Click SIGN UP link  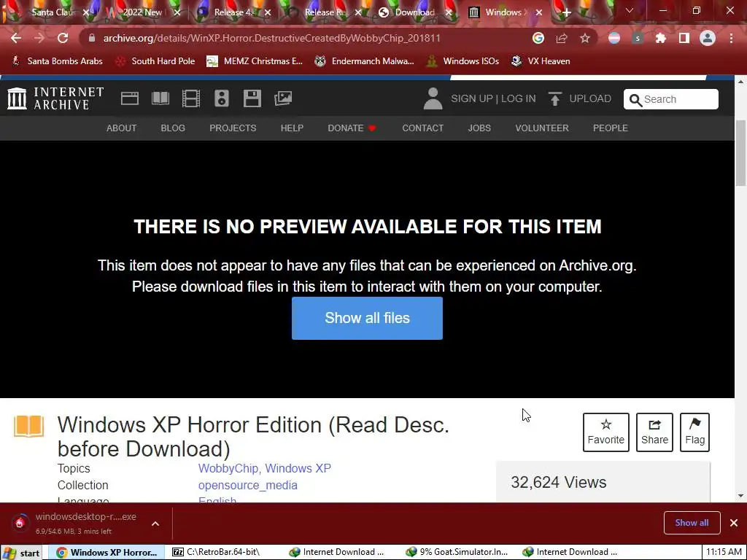click(472, 98)
